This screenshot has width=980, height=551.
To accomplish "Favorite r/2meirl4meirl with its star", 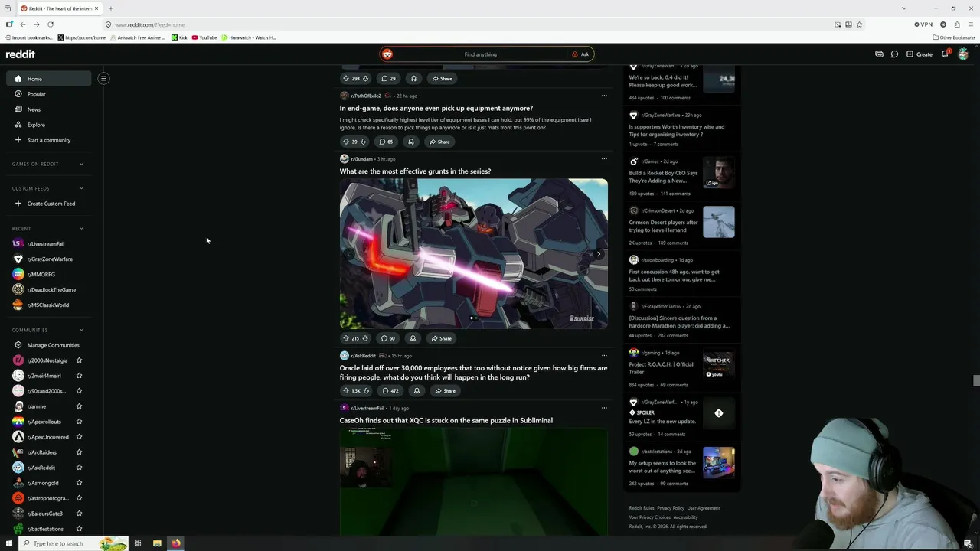I will coord(79,376).
